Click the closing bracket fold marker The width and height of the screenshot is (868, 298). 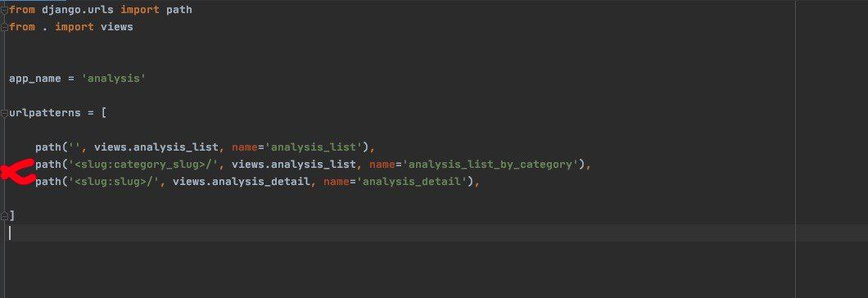click(x=4, y=216)
